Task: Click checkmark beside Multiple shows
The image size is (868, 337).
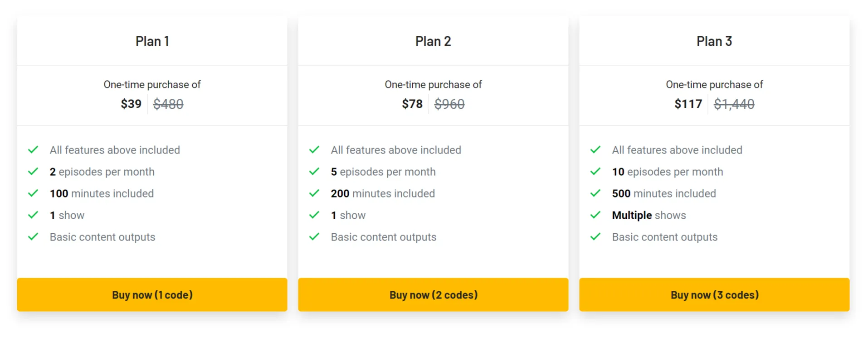Action: click(595, 215)
